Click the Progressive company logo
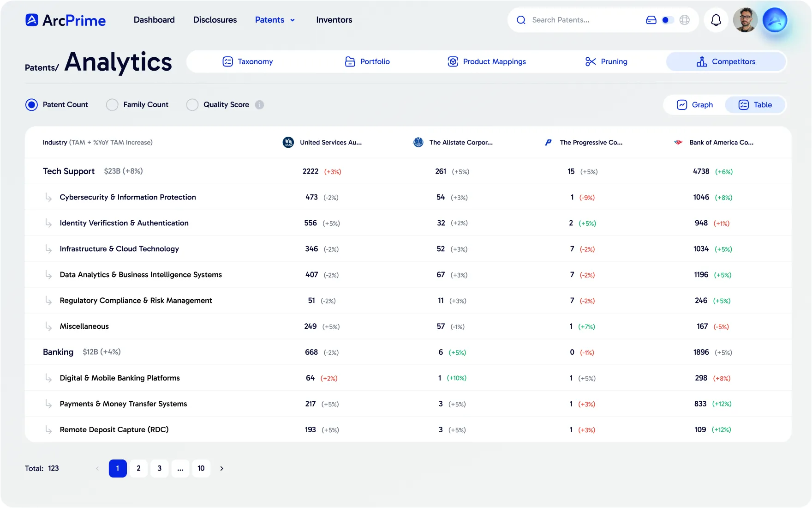The height and width of the screenshot is (508, 812). 548,142
